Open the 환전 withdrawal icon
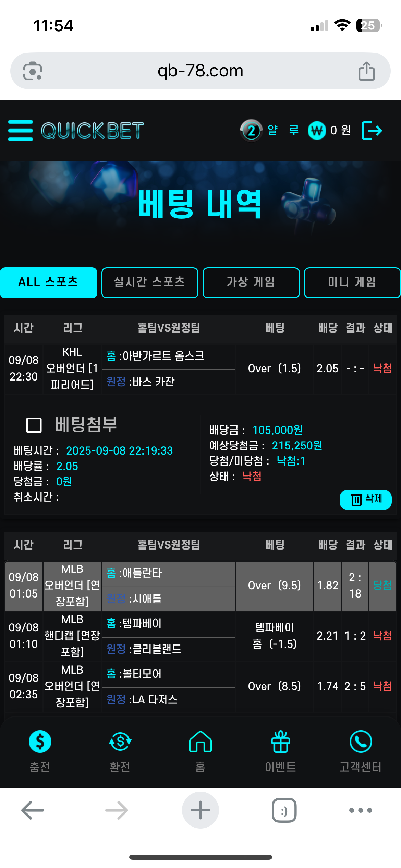Image resolution: width=401 pixels, height=868 pixels. tap(120, 742)
